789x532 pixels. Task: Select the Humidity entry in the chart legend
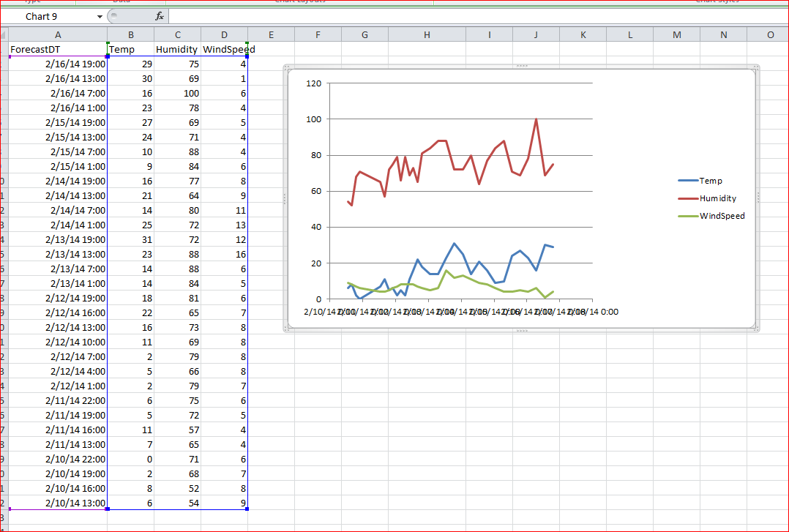click(x=707, y=198)
